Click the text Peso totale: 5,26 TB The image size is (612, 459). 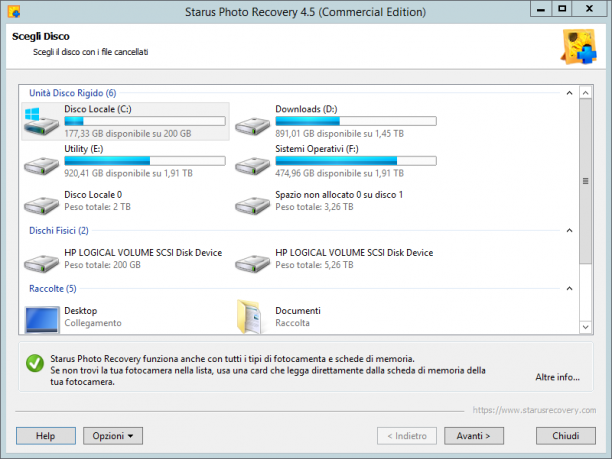pos(314,265)
